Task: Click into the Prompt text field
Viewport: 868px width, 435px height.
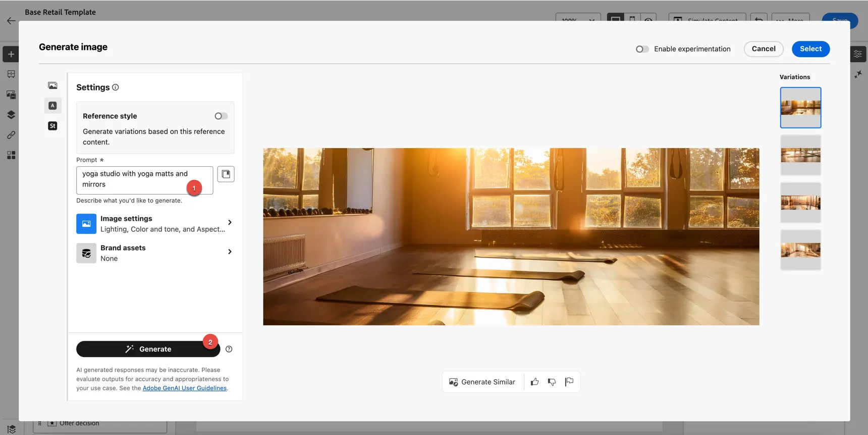Action: point(145,180)
